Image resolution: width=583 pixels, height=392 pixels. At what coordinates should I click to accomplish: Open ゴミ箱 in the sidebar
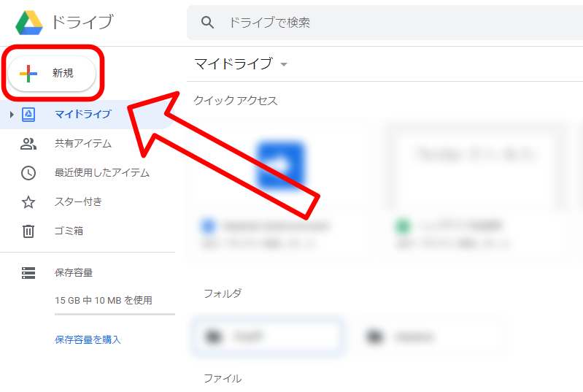(69, 231)
